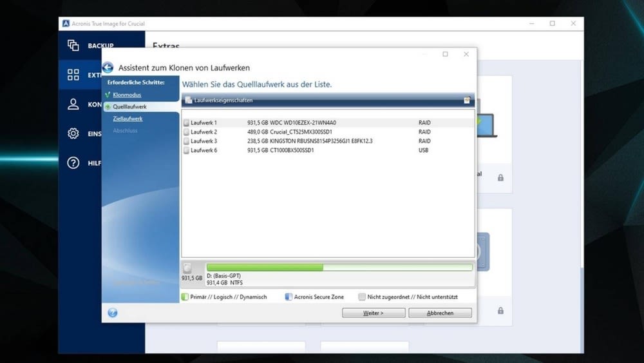644x363 pixels.
Task: Select Crucial_CT525MX300SSD1 drive entry
Action: click(x=328, y=132)
